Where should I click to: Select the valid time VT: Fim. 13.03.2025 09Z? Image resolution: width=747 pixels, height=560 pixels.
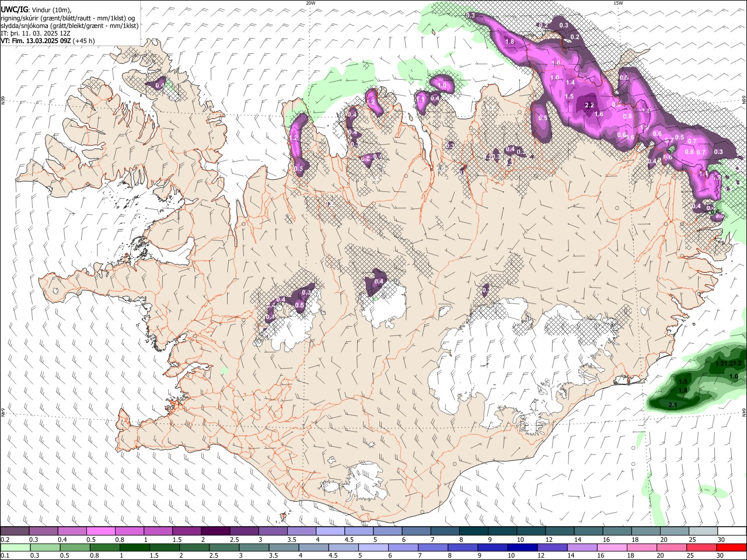[36, 41]
